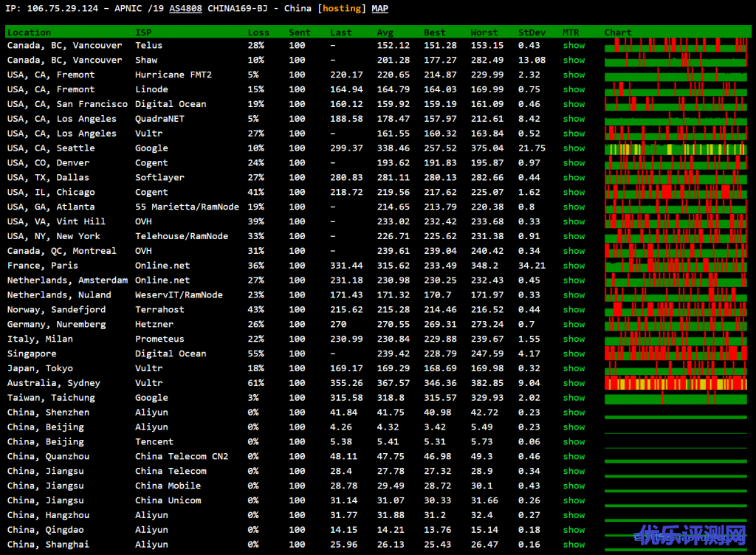Click show for France, Paris Online.net

[574, 266]
